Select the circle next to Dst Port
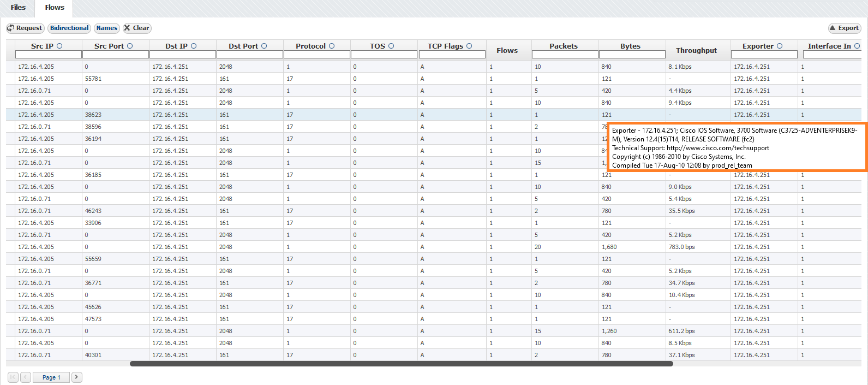Image resolution: width=868 pixels, height=385 pixels. 264,46
